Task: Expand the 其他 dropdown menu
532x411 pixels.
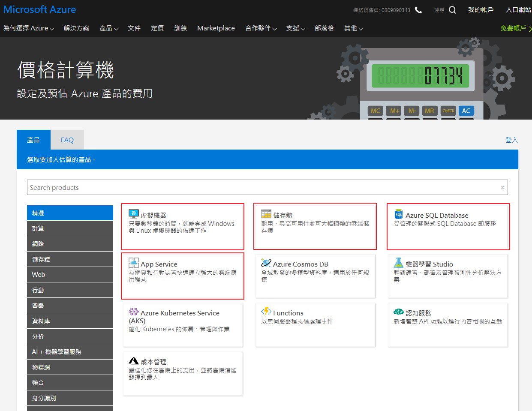Action: [x=354, y=28]
